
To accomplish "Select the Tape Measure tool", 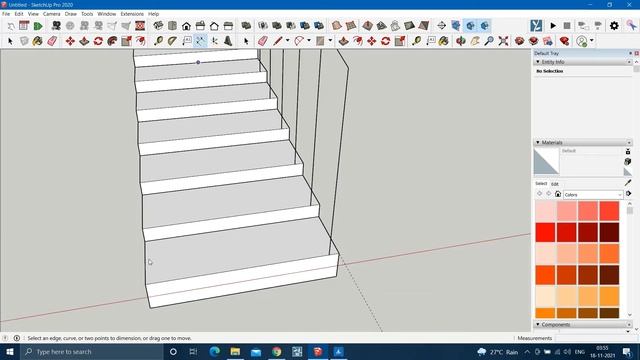I will pyautogui.click(x=158, y=41).
